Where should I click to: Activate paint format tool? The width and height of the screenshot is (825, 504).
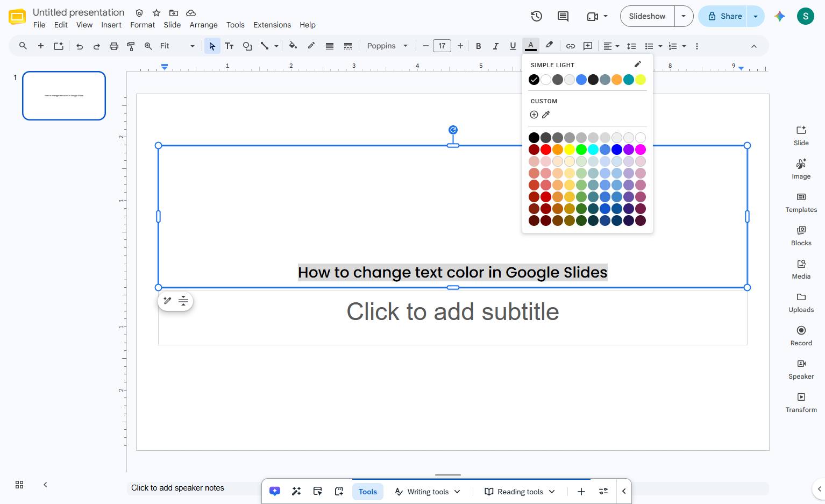pyautogui.click(x=131, y=46)
